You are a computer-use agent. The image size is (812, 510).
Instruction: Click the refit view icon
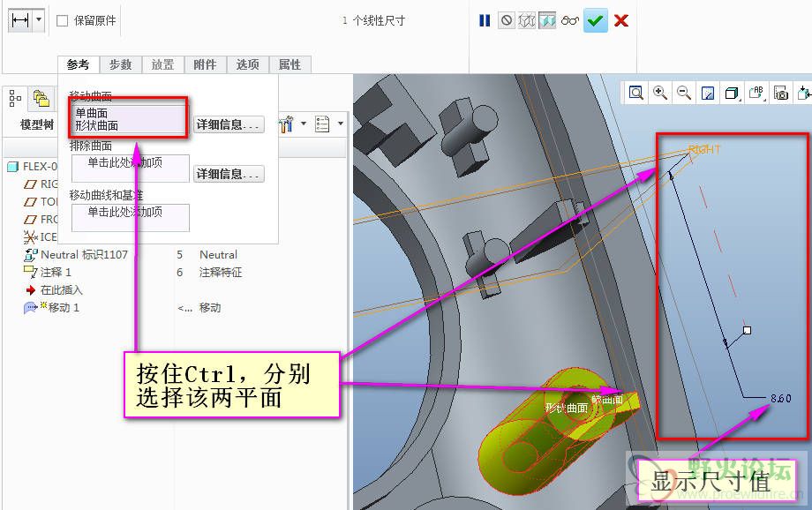tap(636, 94)
